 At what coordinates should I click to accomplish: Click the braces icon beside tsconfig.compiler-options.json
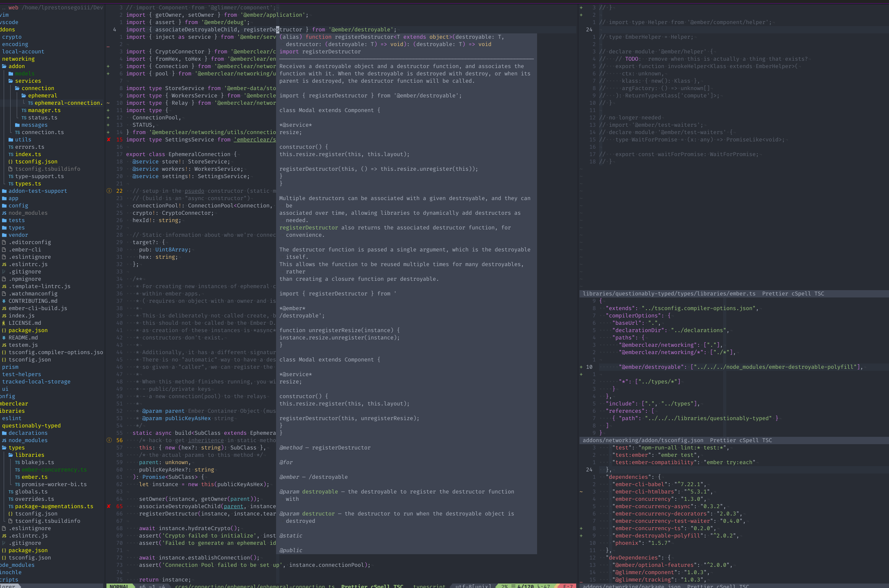tap(4, 352)
